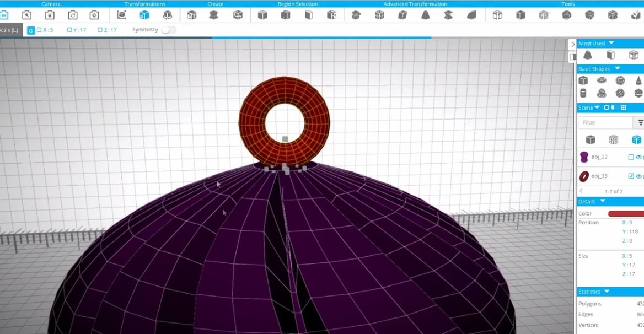Viewport: 644px width, 334px height.
Task: Click the fourth Tools sphere icon
Action: [x=567, y=15]
